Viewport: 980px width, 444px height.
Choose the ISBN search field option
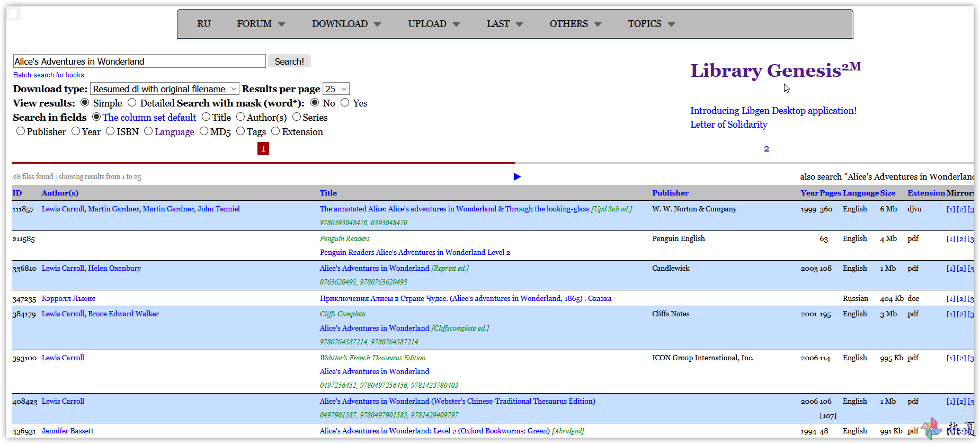[110, 131]
